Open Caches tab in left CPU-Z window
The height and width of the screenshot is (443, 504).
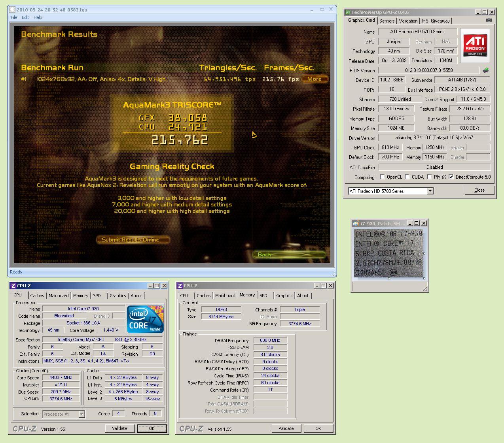[37, 296]
